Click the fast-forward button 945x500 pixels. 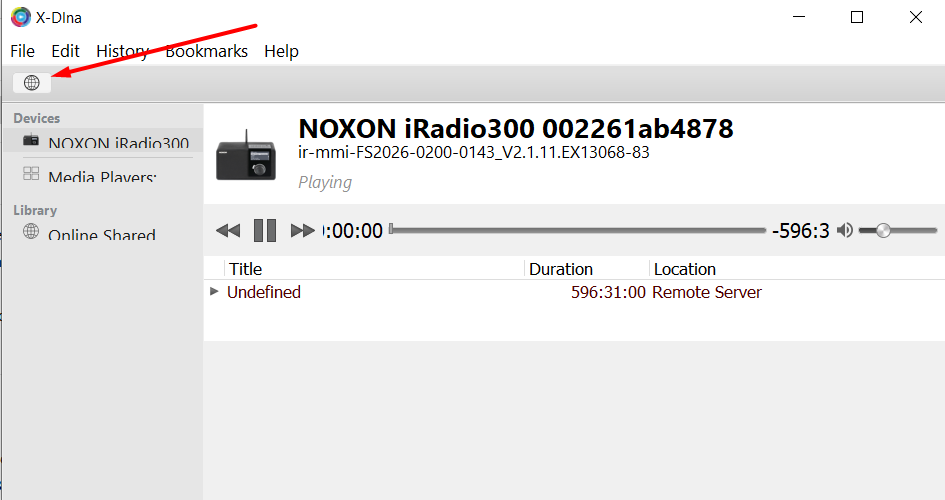click(303, 230)
